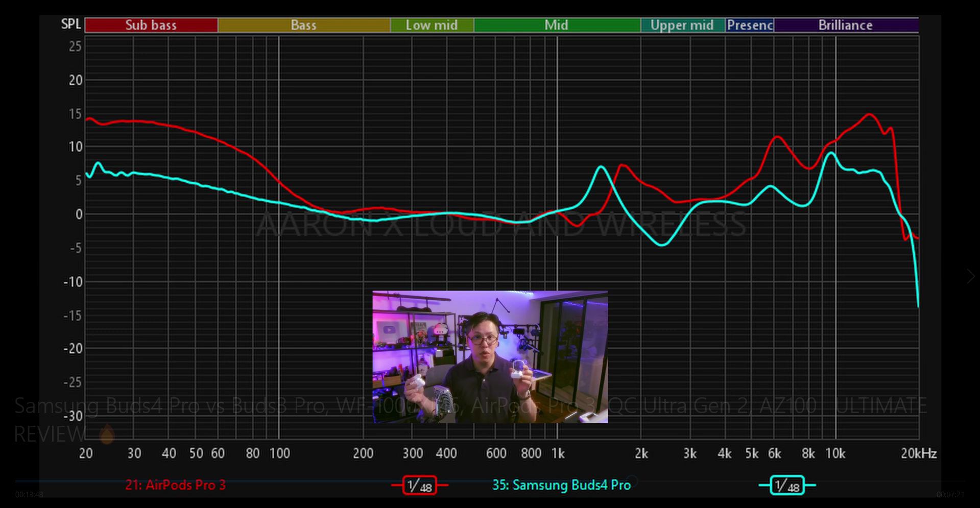This screenshot has height=508, width=980.
Task: Click the cyan 1/48 smoothing badge for Buds4 Pro
Action: (787, 485)
